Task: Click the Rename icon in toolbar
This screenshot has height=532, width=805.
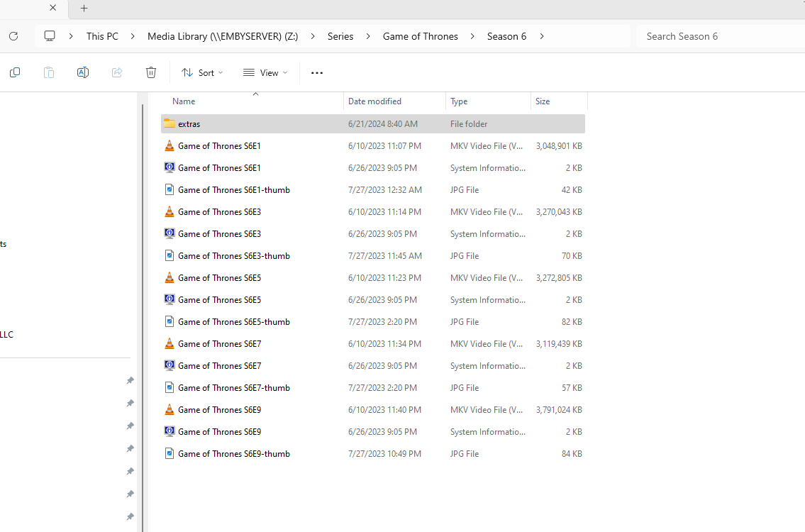Action: (x=83, y=72)
